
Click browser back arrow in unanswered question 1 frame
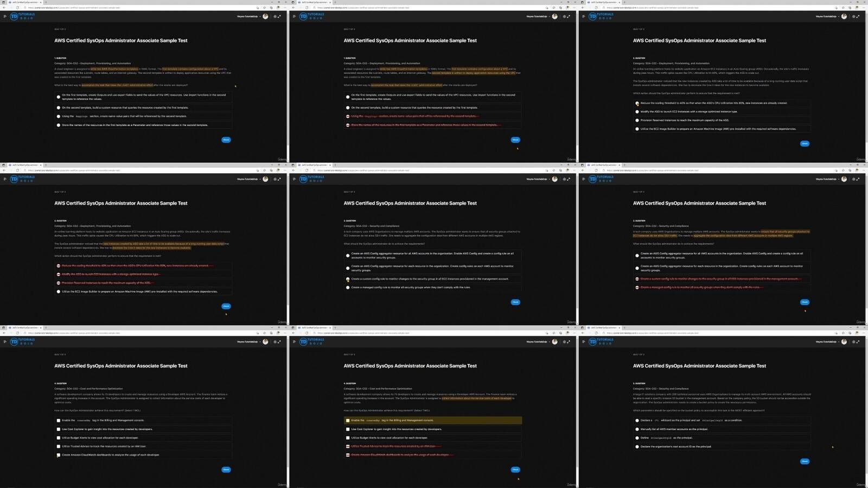tap(4, 8)
